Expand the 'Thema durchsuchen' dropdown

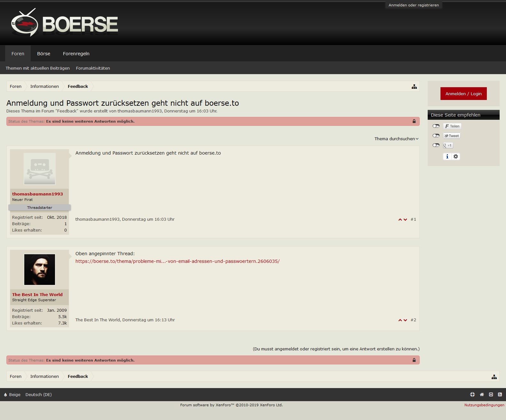click(x=396, y=139)
